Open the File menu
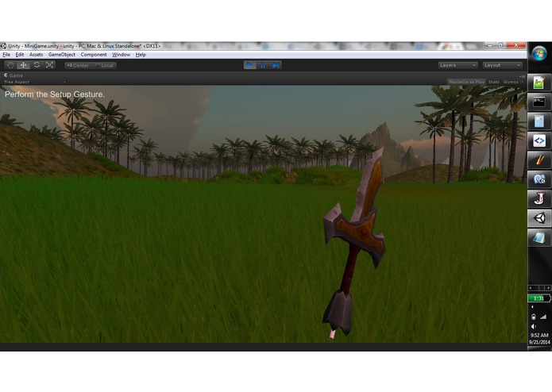This screenshot has width=552, height=392. click(x=6, y=55)
